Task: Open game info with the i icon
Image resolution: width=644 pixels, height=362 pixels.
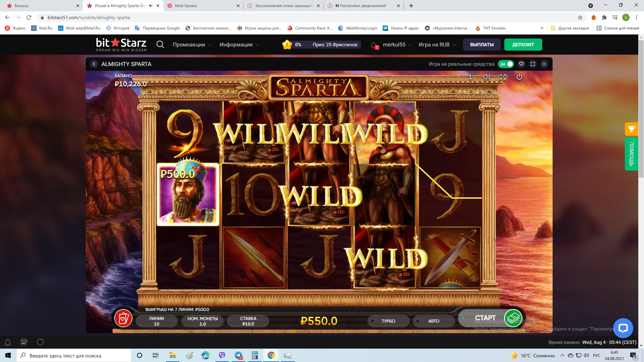Action: click(470, 77)
